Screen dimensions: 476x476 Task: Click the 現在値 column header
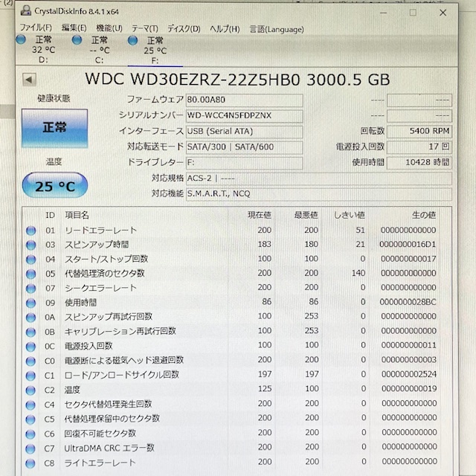pos(260,215)
